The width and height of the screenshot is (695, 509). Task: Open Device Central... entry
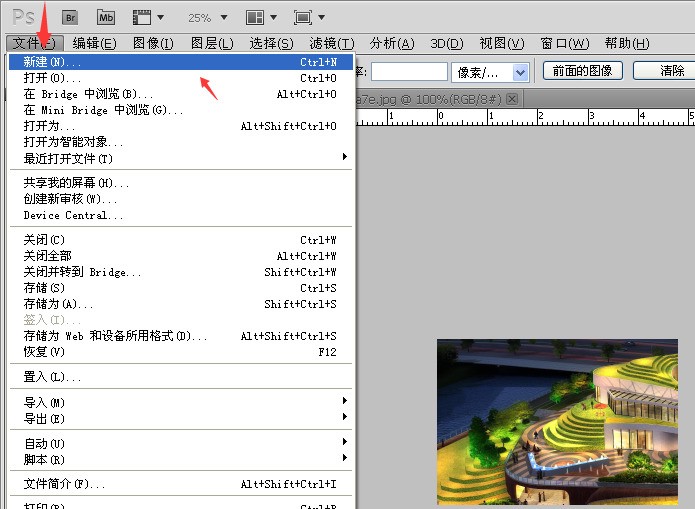coord(181,215)
